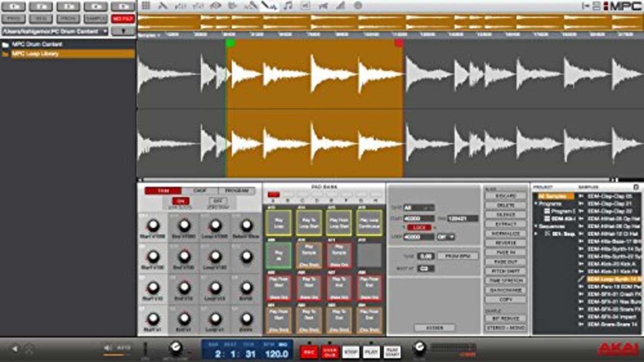Click the green Play All pad

279,255
